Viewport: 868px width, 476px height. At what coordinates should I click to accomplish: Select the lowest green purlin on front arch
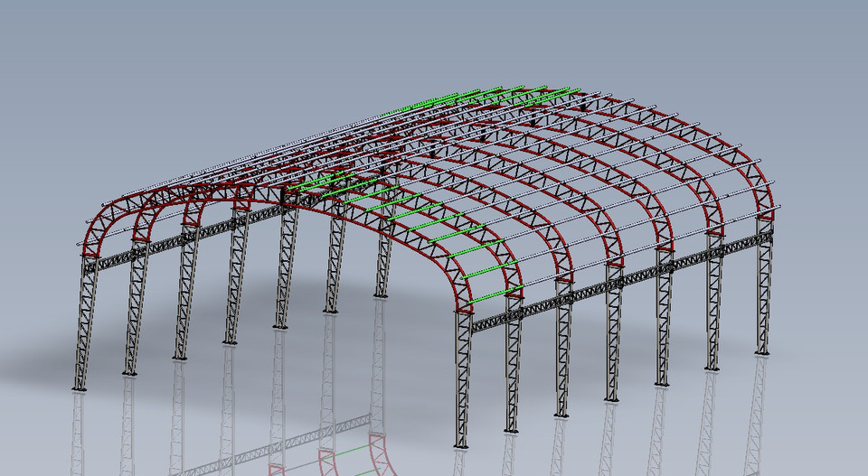tap(495, 295)
